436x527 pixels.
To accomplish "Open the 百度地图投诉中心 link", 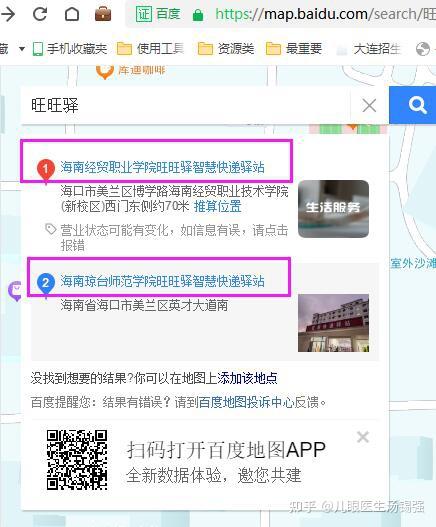I will [246, 402].
